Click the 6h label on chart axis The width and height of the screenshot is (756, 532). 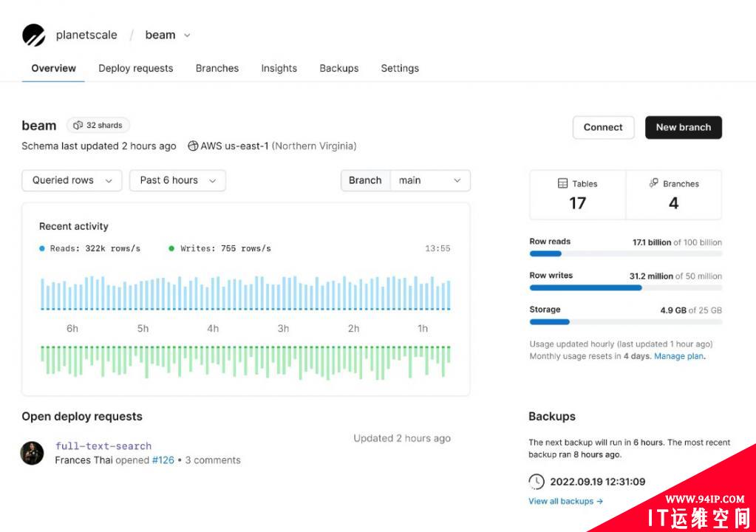coord(72,329)
